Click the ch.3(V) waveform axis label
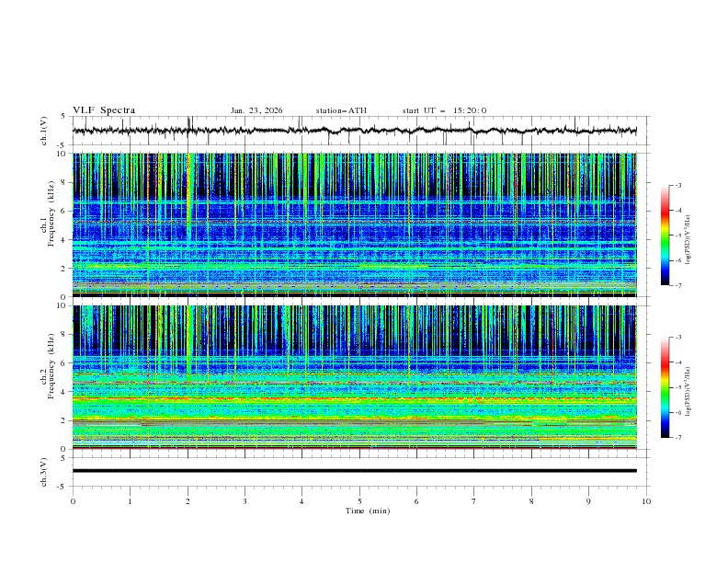The width and height of the screenshot is (728, 563). tap(43, 471)
